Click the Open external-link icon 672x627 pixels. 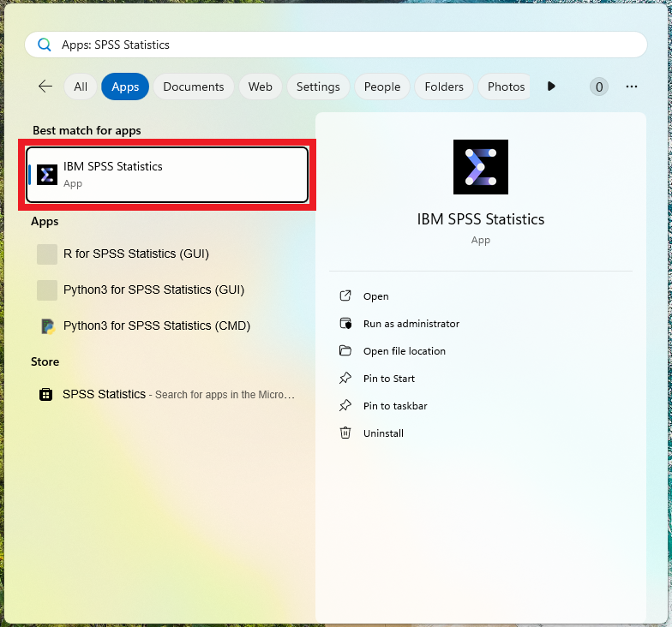pyautogui.click(x=345, y=296)
